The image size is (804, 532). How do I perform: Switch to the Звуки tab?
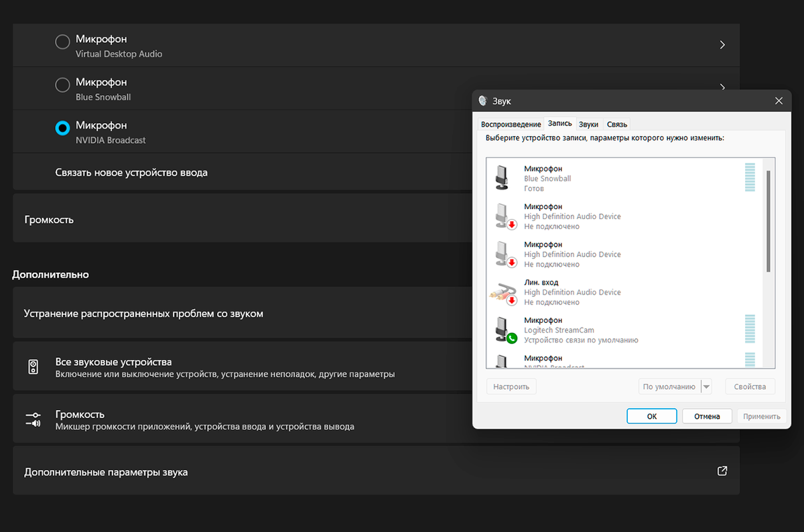pyautogui.click(x=588, y=124)
